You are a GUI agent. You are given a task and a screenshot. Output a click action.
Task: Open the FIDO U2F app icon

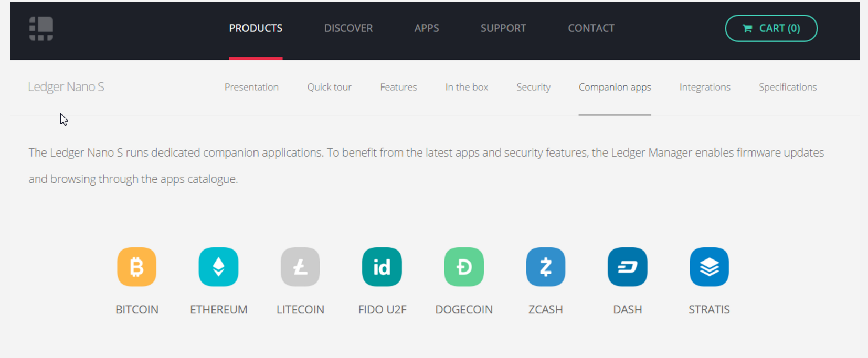(x=382, y=267)
